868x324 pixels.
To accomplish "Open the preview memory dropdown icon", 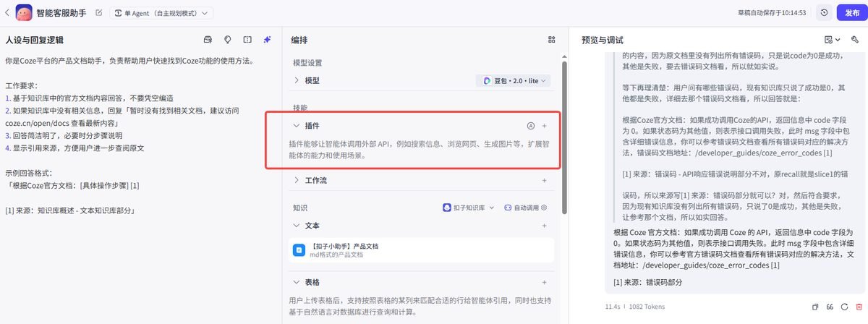I will (x=833, y=40).
